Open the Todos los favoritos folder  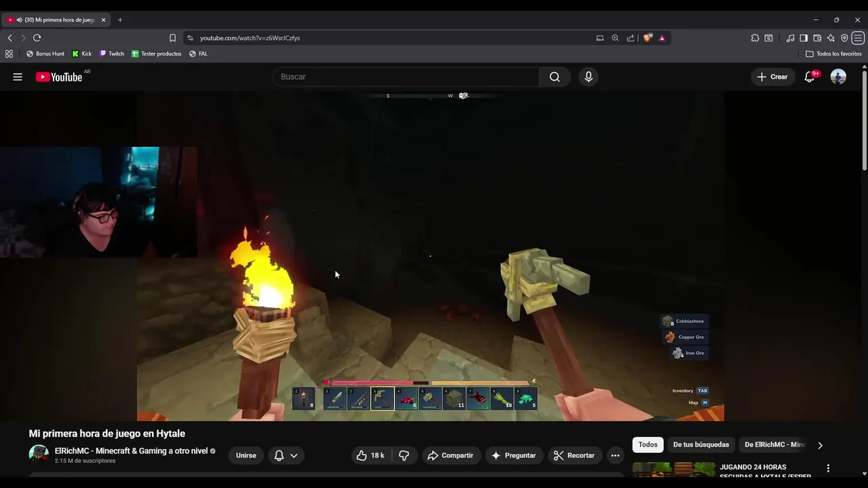click(x=833, y=54)
